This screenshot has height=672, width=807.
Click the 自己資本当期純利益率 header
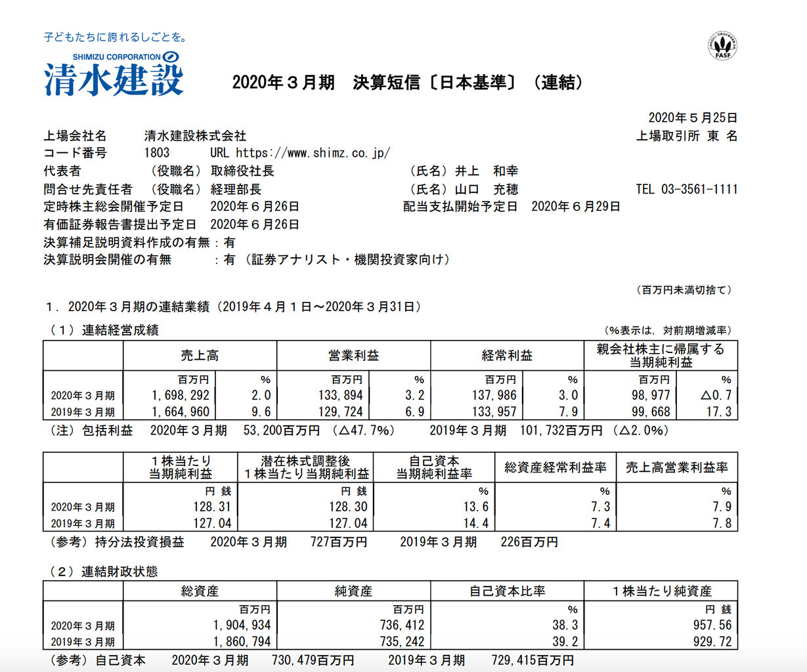click(434, 467)
